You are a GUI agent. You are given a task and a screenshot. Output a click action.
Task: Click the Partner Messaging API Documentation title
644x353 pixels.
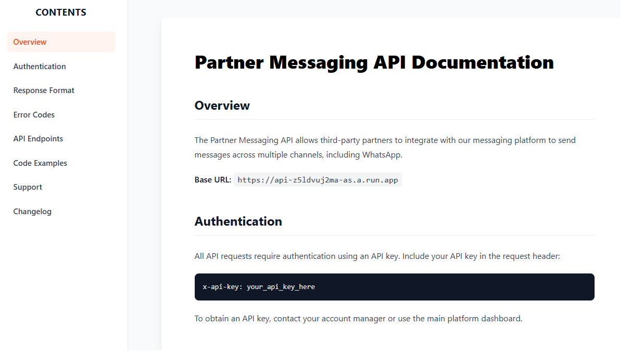coord(374,62)
